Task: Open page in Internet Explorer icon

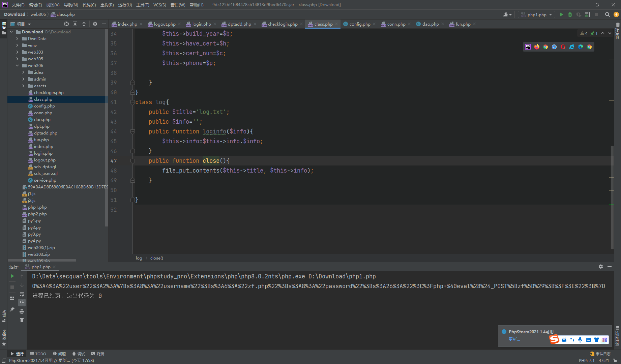Action: pos(572,47)
